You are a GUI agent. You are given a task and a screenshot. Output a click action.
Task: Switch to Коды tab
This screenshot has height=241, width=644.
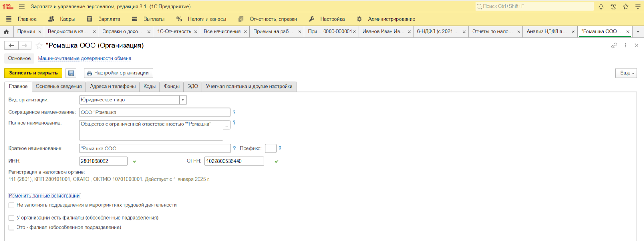tap(150, 87)
